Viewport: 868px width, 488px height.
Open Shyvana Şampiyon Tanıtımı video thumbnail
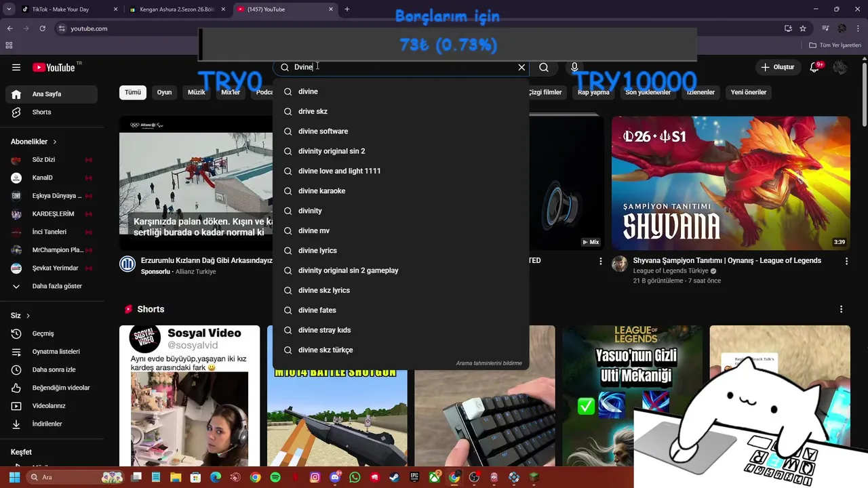pos(731,183)
